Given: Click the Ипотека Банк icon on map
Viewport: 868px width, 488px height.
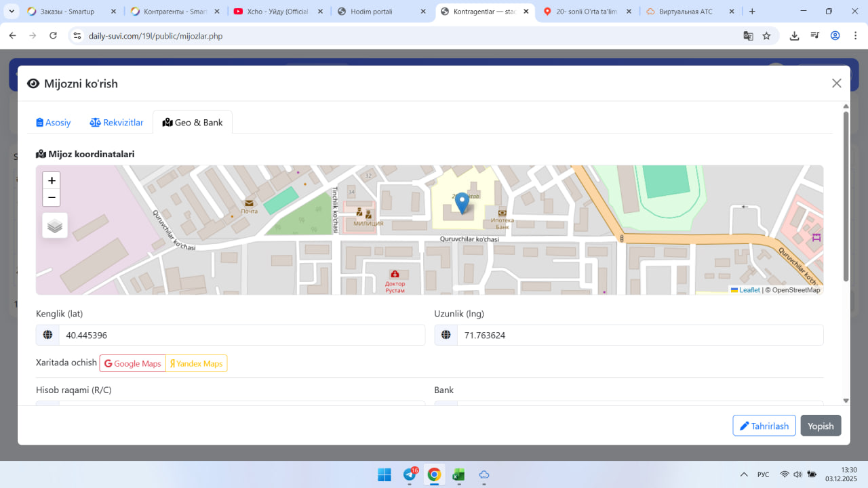Looking at the screenshot, I should click(x=502, y=212).
